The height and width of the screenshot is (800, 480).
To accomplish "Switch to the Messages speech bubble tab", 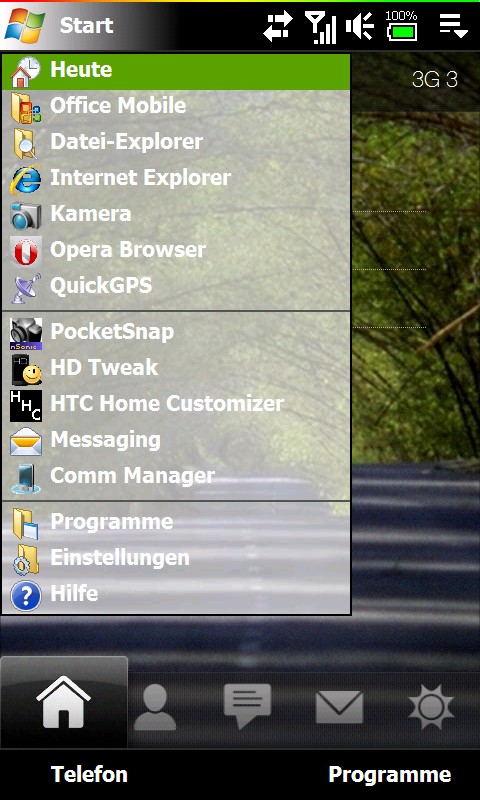I will pos(247,706).
